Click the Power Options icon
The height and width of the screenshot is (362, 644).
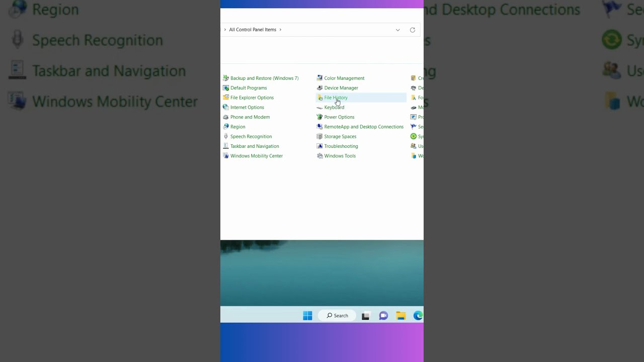(319, 117)
